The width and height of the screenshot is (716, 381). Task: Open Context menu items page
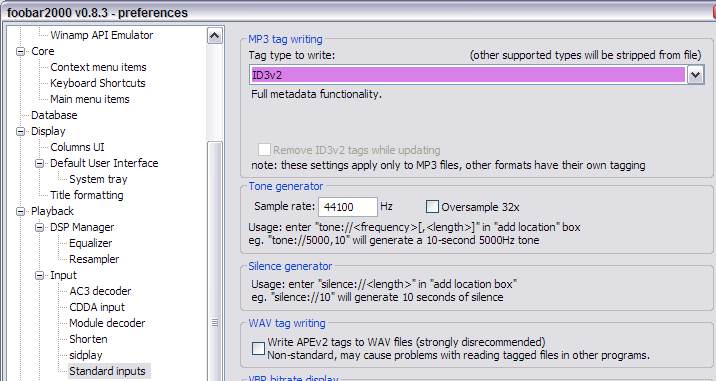click(x=98, y=67)
